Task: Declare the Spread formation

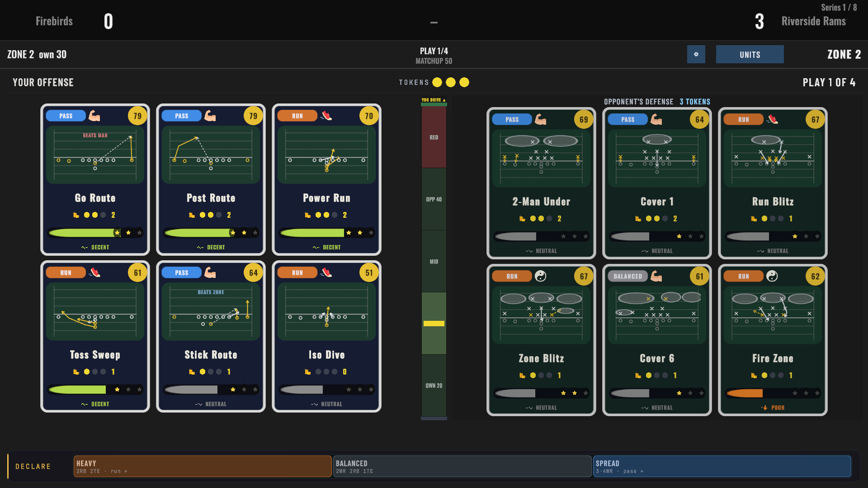Action: pos(722,466)
